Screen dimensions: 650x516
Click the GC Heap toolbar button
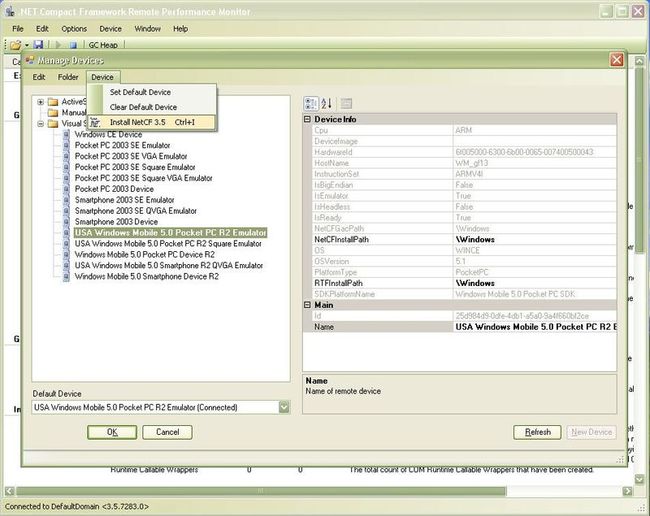pos(103,45)
